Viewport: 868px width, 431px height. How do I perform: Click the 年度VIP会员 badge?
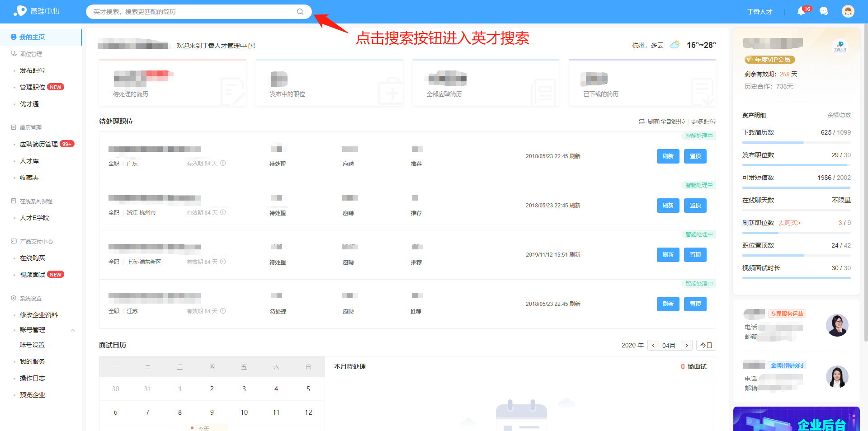769,60
